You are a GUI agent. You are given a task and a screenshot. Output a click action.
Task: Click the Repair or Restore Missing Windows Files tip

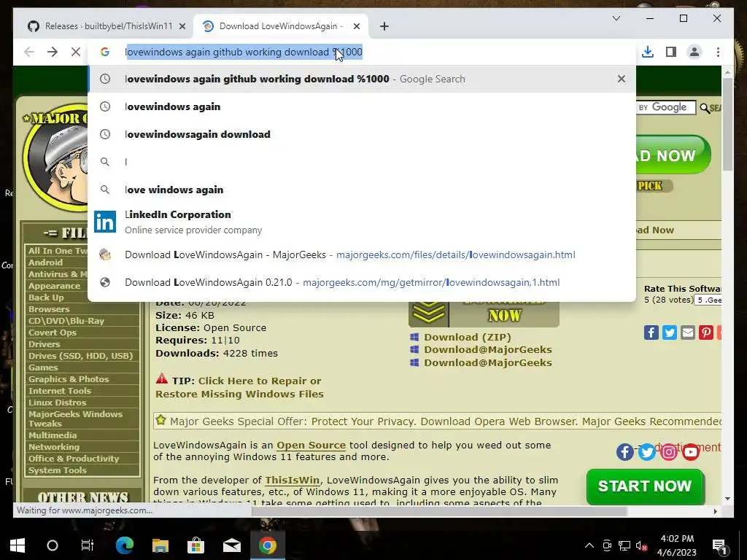click(x=239, y=387)
